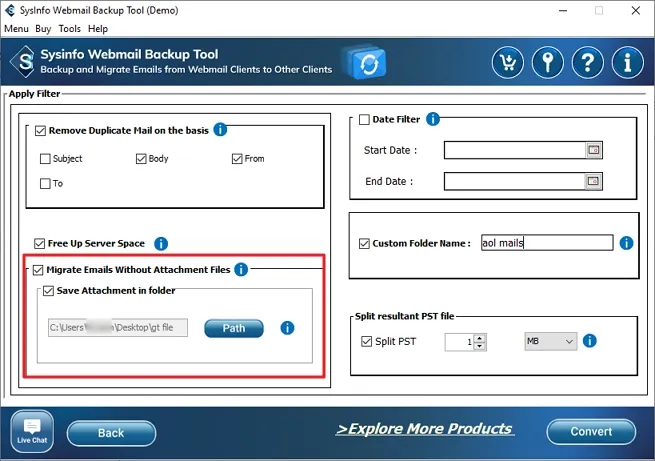
Task: Decrease Split PST size value
Action: (x=480, y=346)
